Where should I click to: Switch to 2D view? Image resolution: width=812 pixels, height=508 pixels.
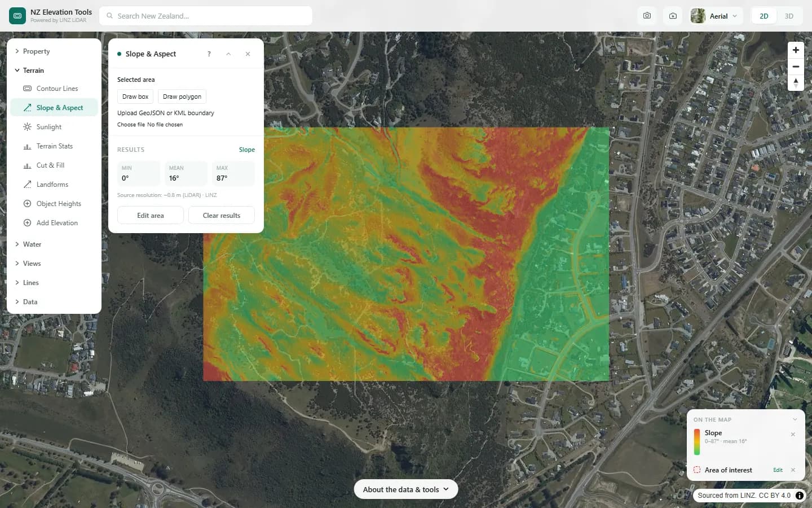(764, 16)
